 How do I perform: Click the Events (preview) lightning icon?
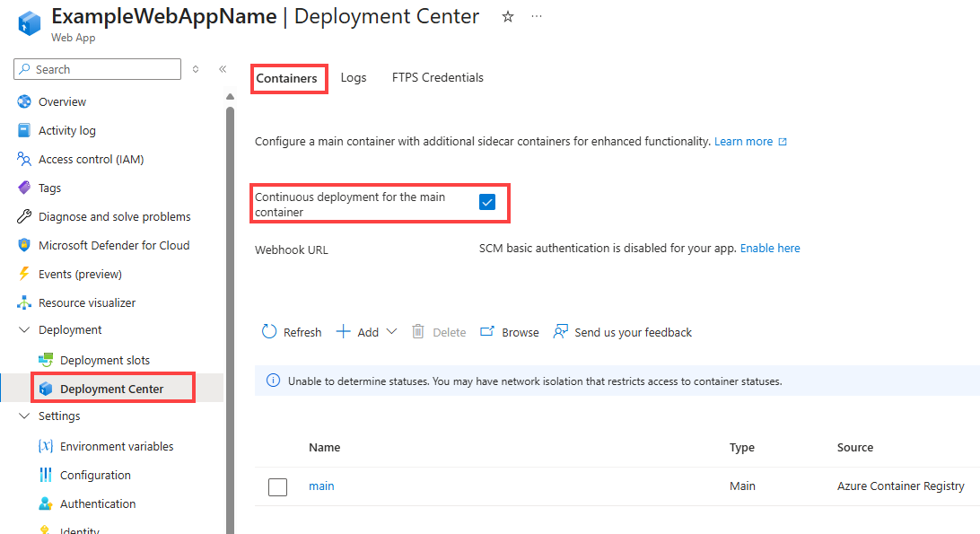[x=24, y=274]
